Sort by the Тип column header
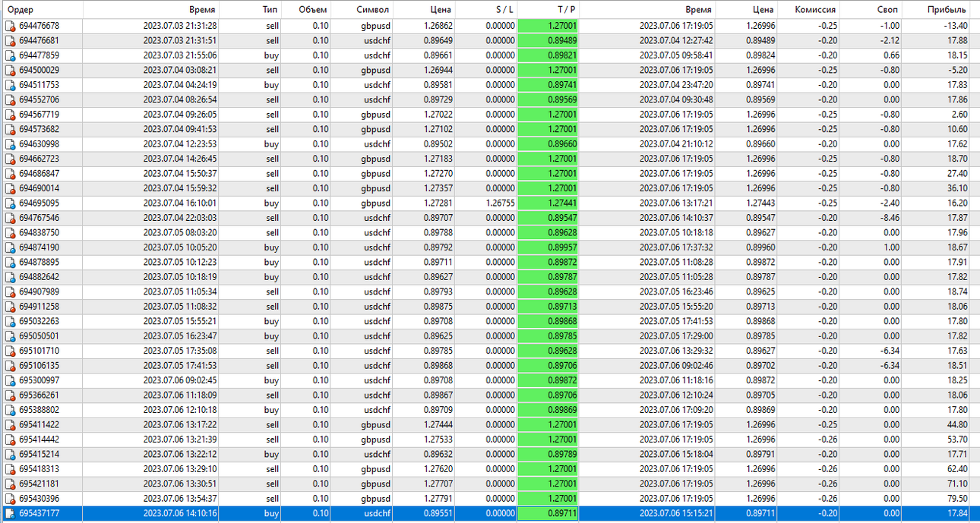The image size is (980, 523). tap(270, 10)
